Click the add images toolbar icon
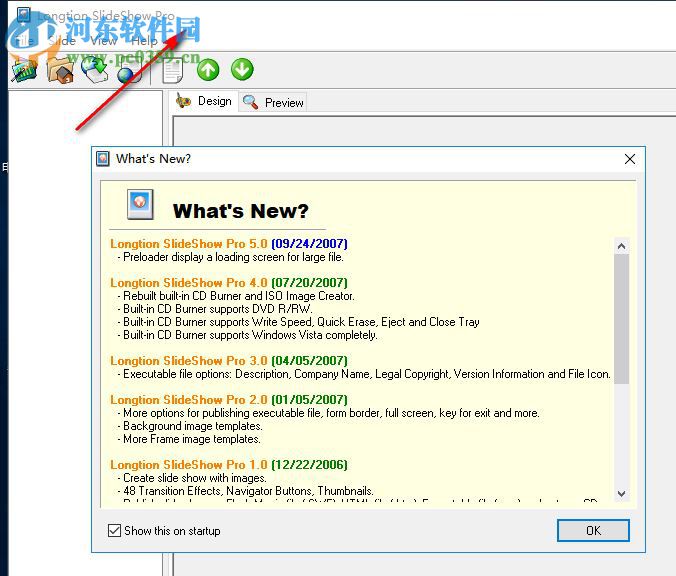 pos(24,70)
